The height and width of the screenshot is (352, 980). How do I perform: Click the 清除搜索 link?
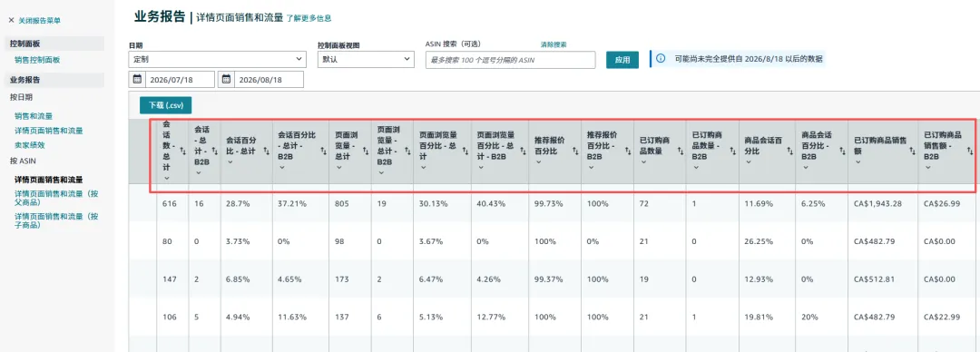point(554,44)
